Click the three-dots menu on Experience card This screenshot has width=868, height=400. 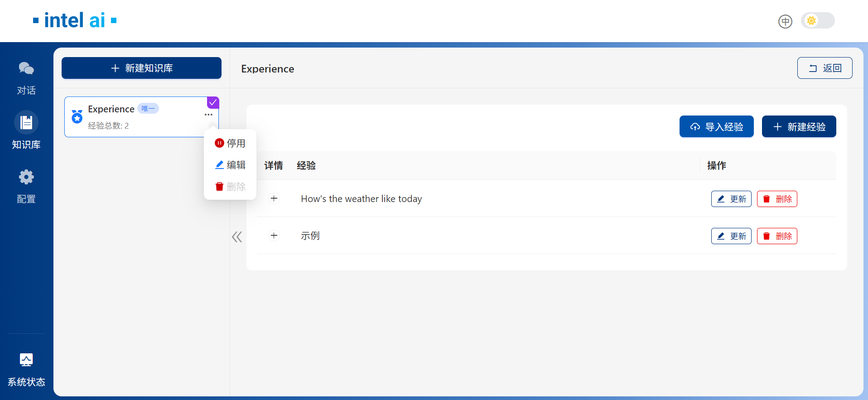click(208, 115)
